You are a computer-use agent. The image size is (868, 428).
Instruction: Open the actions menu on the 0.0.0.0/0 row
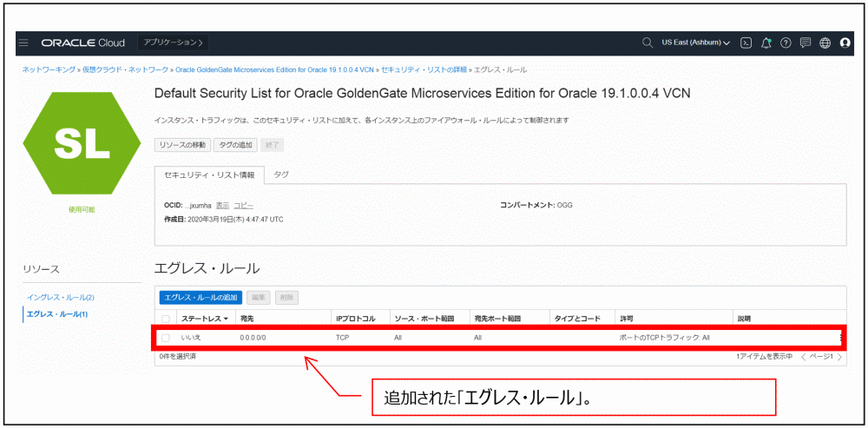(x=841, y=337)
